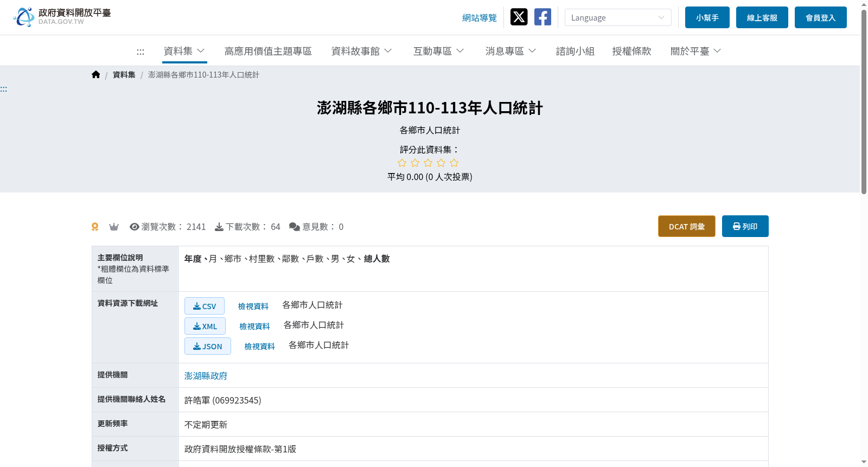Screen dimensions: 868x467
Task: Open the 網站導覽 sitemap link
Action: point(480,18)
